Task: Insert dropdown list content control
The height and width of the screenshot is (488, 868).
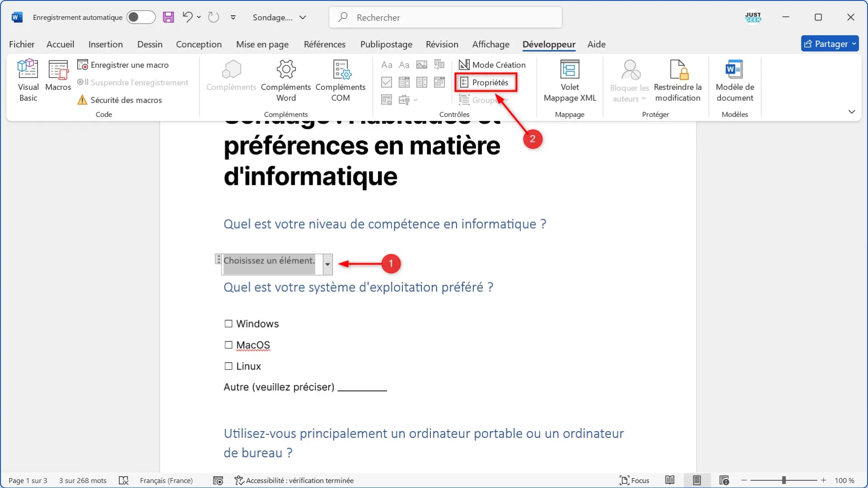Action: pos(422,82)
